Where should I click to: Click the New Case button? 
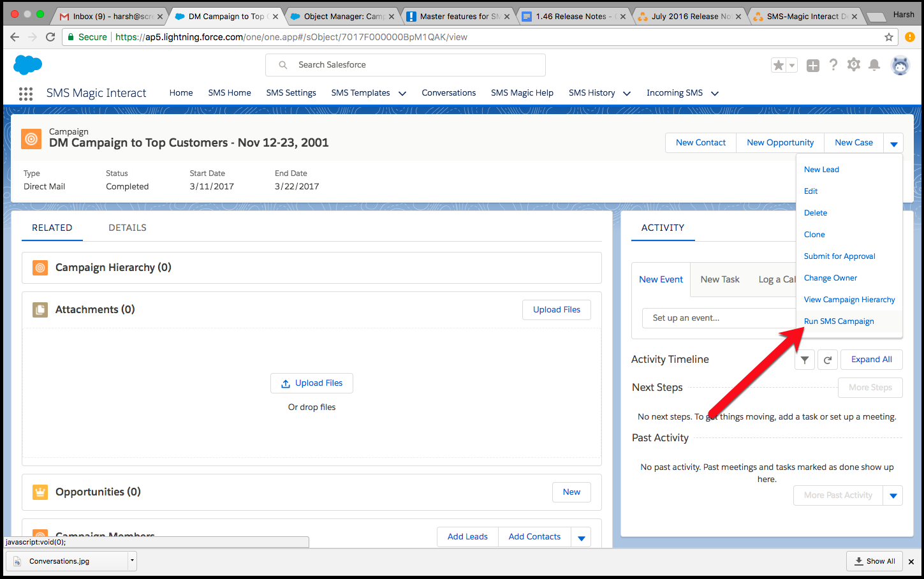pyautogui.click(x=854, y=143)
